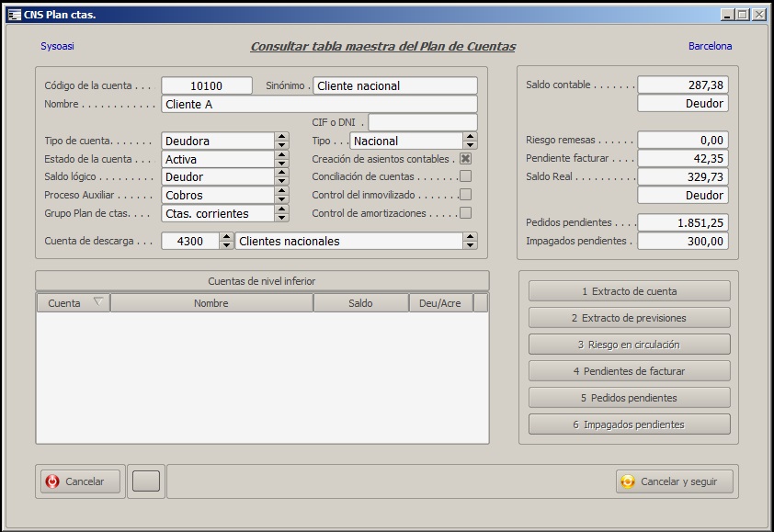The image size is (774, 532).
Task: Enable Control del inmovilizado checkbox
Action: tap(465, 195)
